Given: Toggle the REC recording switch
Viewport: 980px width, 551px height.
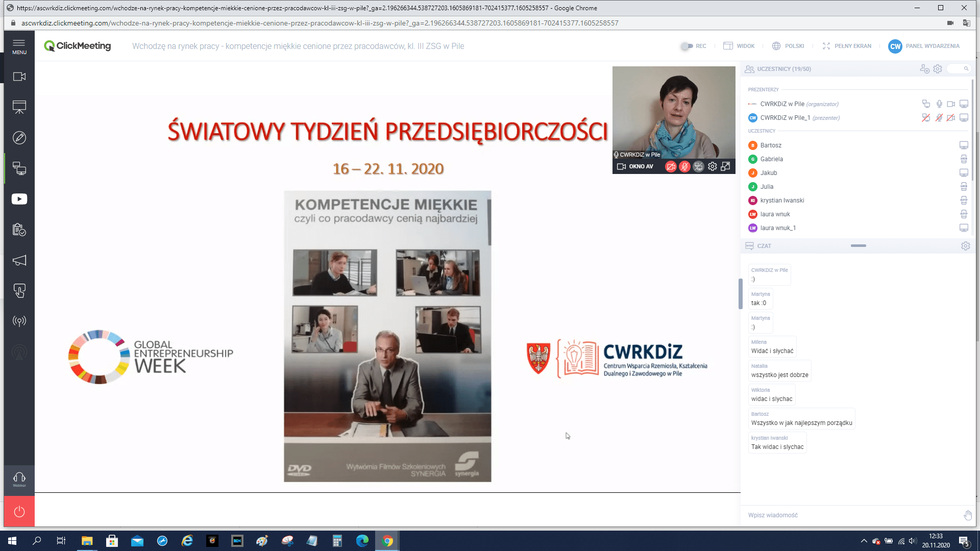Looking at the screenshot, I should (x=687, y=46).
